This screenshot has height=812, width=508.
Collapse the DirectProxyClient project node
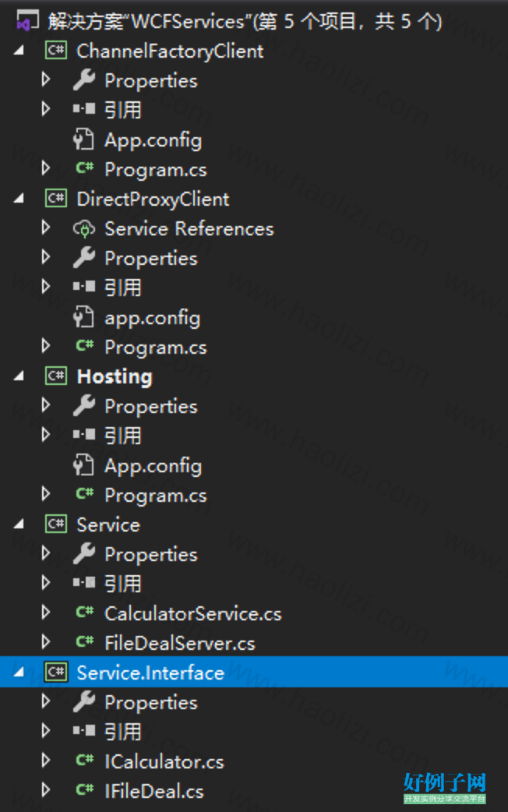point(19,199)
